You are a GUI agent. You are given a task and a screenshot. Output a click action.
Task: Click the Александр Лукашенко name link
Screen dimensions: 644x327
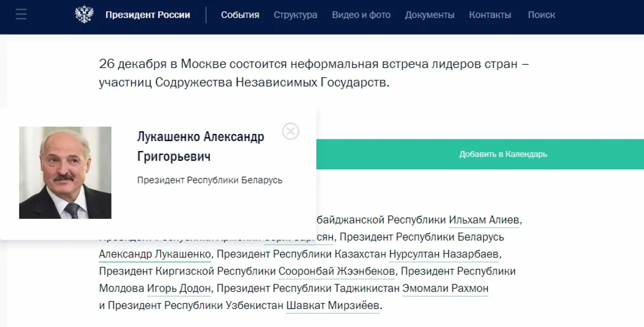click(155, 254)
